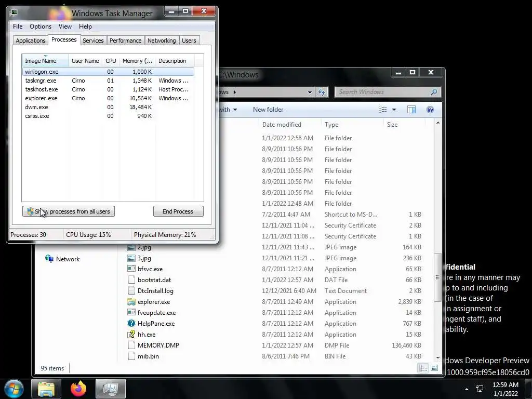532x399 pixels.
Task: Switch to the Networking tab
Action: click(x=162, y=41)
